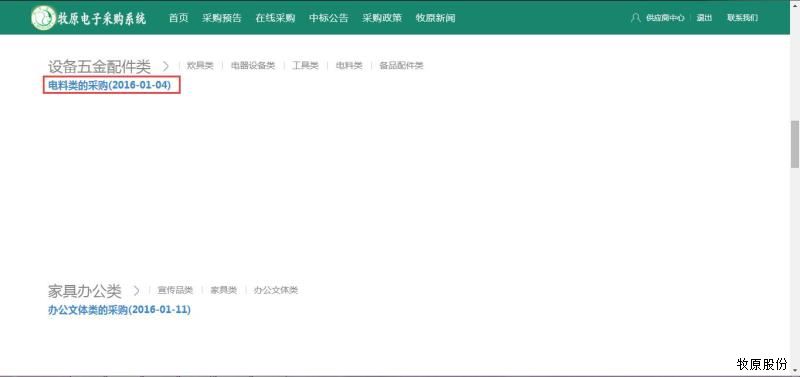Viewport: 800px width, 377px height.
Task: Click the scrollbar down arrow
Action: [x=795, y=370]
